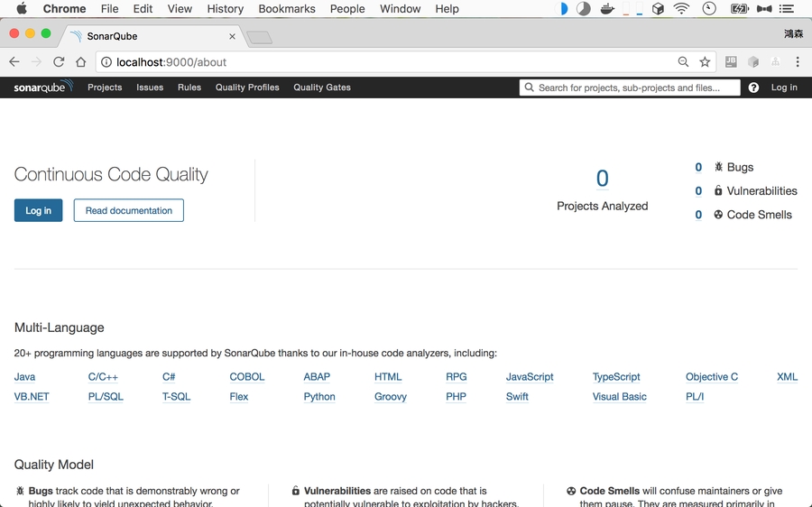Click the Read documentation button
812x507 pixels.
(129, 210)
